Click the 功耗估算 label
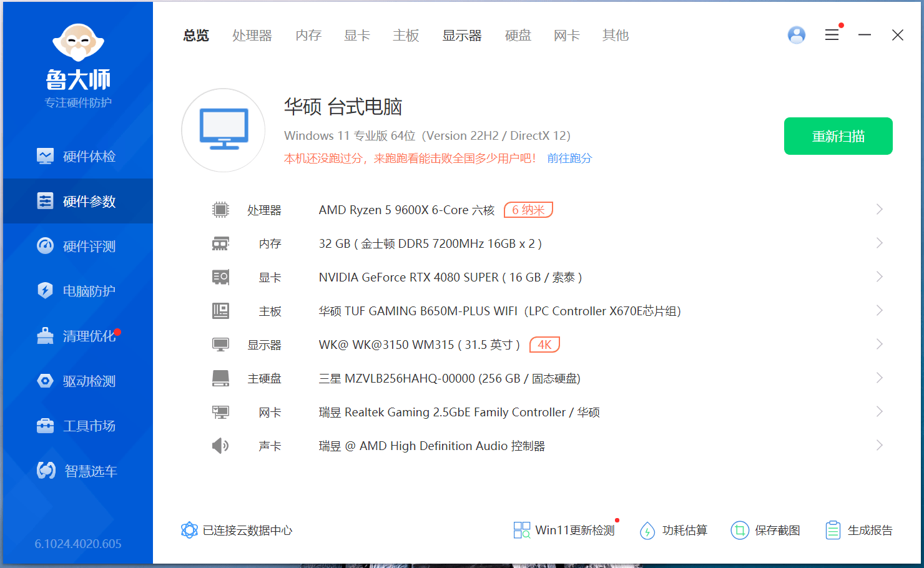 coord(685,531)
